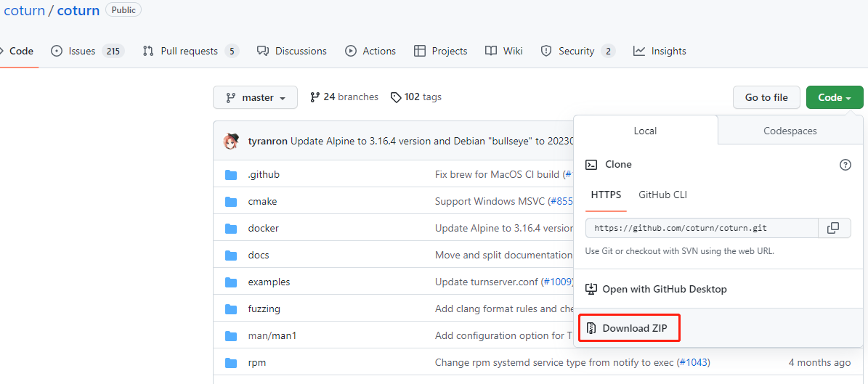Click the tyranron author name
The width and height of the screenshot is (868, 384).
click(268, 141)
